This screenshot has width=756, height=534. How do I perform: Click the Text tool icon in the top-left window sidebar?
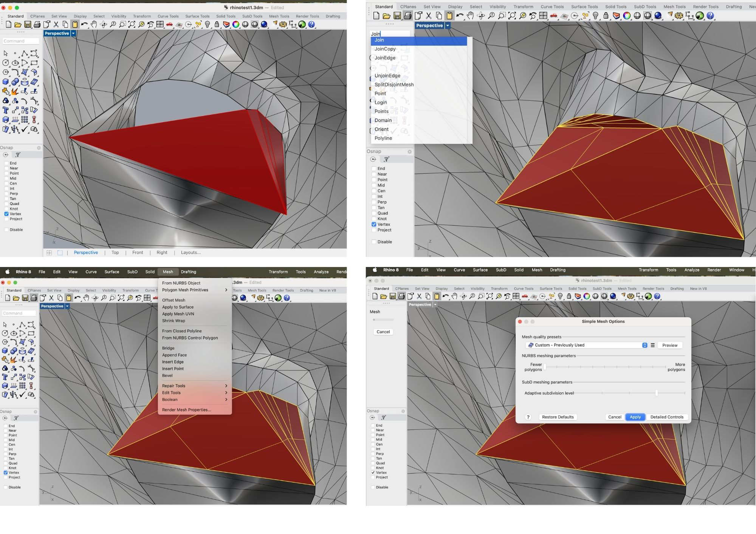tap(6, 110)
